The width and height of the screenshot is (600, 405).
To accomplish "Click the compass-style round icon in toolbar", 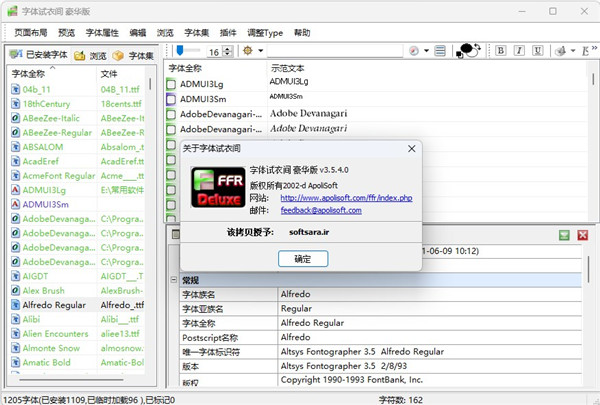I will point(414,51).
